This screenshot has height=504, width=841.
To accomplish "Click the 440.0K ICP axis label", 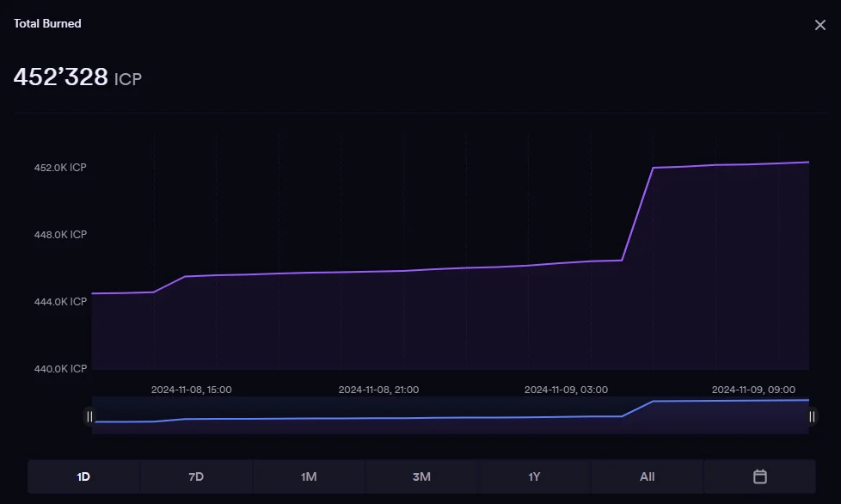I will pos(60,369).
